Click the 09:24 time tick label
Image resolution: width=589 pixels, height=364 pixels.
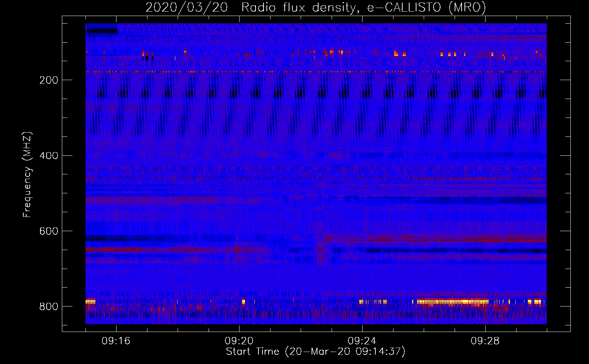click(x=362, y=341)
